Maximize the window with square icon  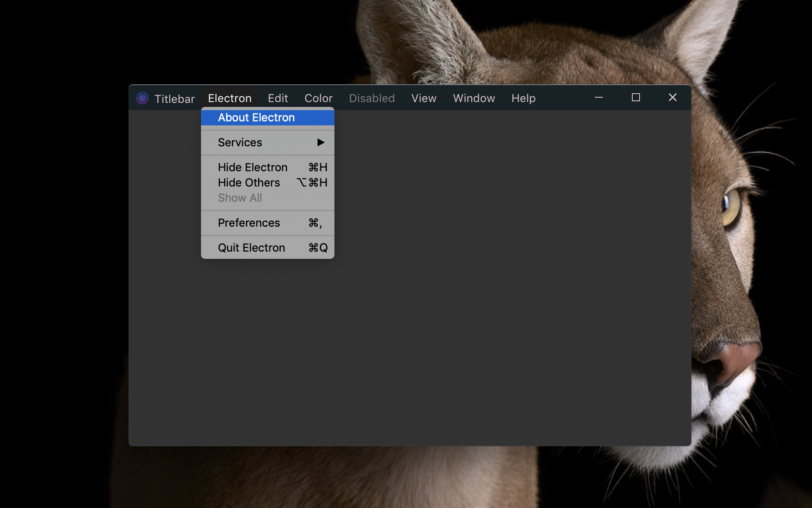636,98
